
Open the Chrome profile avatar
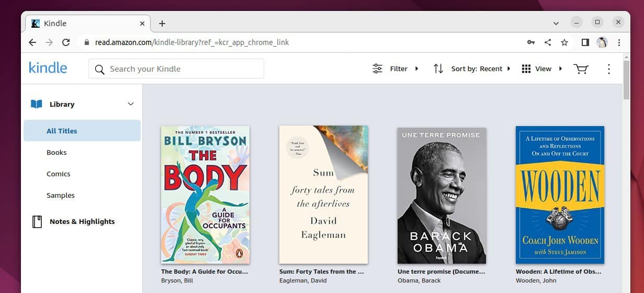tap(602, 42)
